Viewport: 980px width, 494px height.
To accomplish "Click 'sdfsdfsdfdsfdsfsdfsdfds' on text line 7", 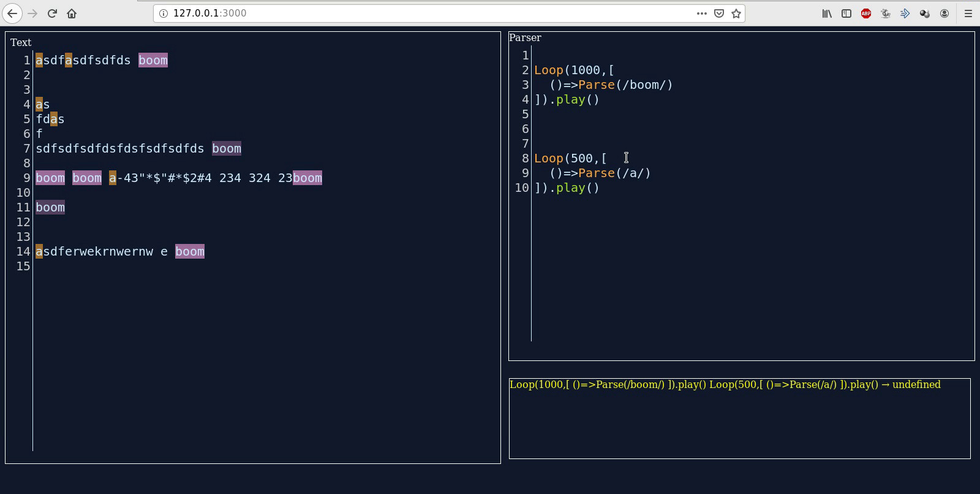I will pos(120,148).
